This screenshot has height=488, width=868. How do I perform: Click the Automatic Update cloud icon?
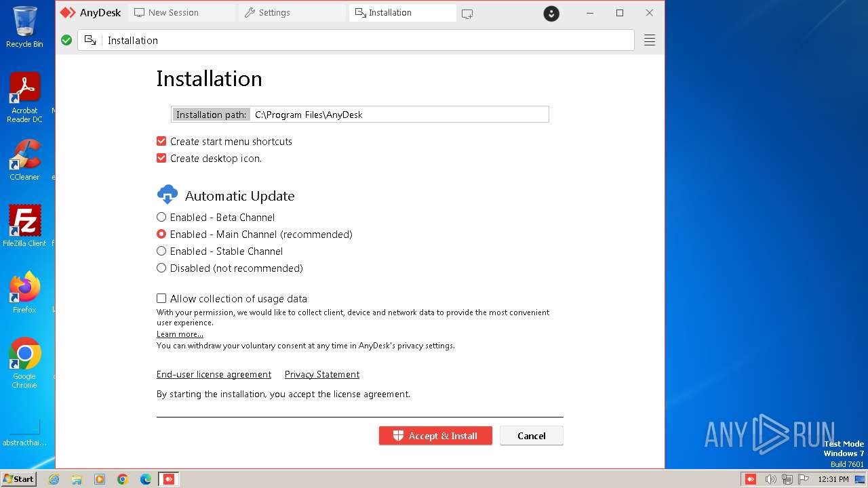pos(167,195)
